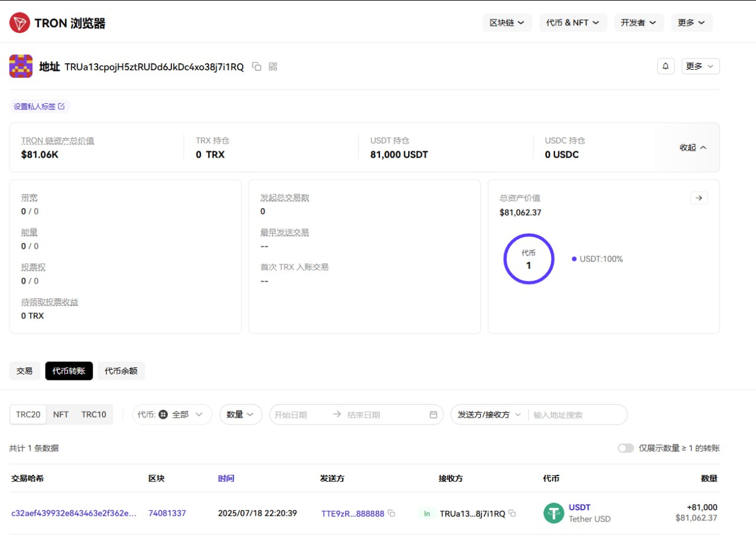
Task: Show the address QR code
Action: click(273, 67)
